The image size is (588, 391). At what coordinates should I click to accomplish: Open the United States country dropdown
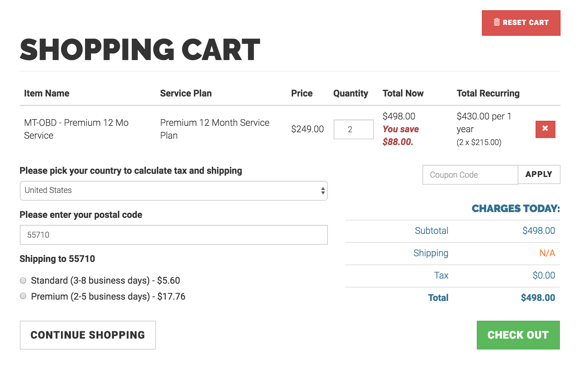coord(174,191)
